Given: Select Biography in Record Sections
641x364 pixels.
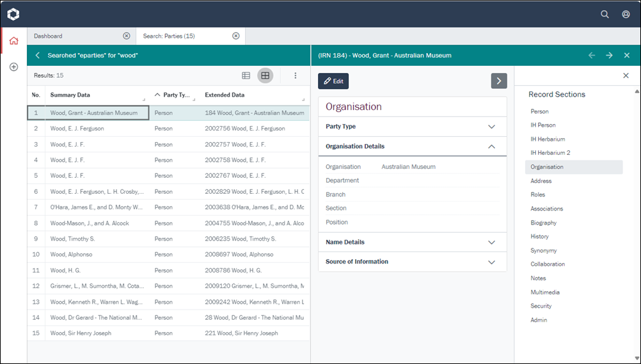Looking at the screenshot, I should 543,223.
